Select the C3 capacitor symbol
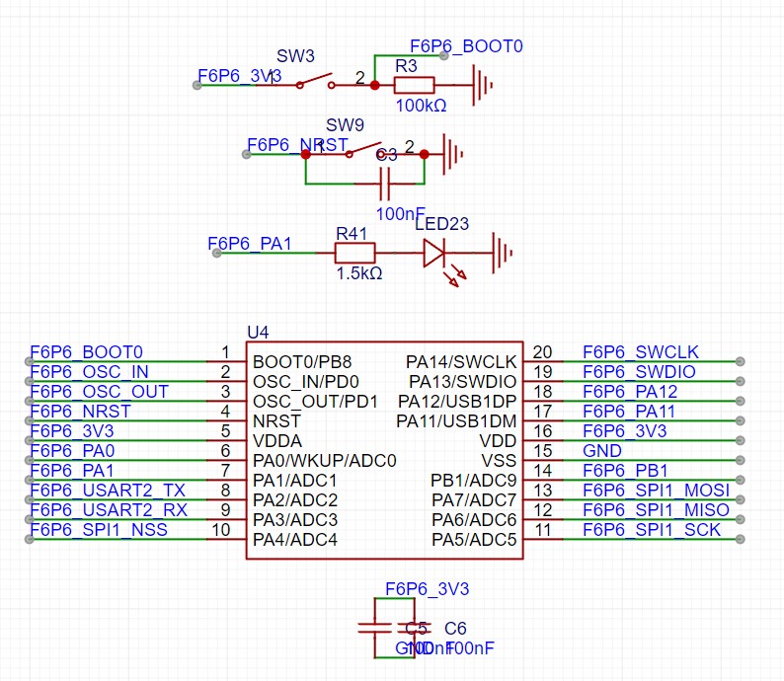Viewport: 784px width, 681px height. click(x=386, y=183)
